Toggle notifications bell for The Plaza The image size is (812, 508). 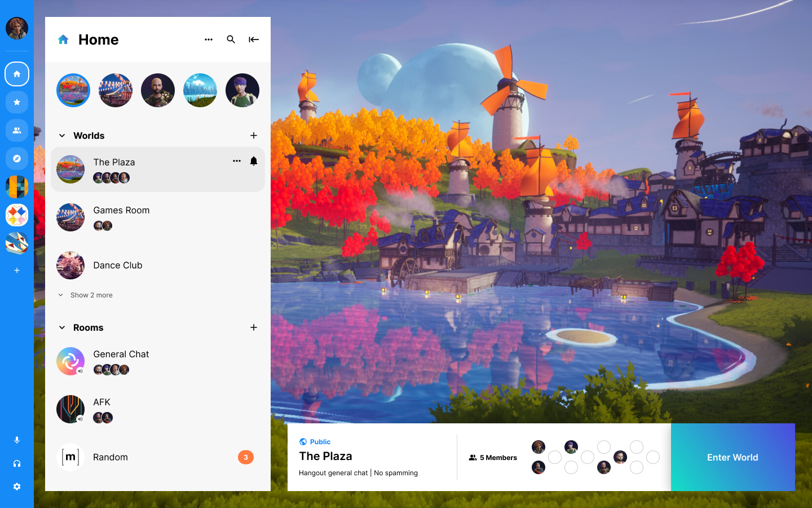tap(254, 161)
